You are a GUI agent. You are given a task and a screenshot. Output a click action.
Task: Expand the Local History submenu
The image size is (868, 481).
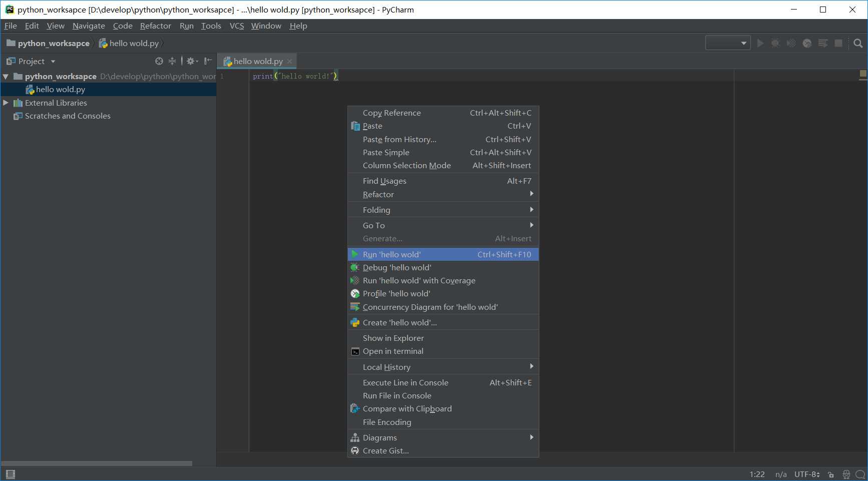443,367
